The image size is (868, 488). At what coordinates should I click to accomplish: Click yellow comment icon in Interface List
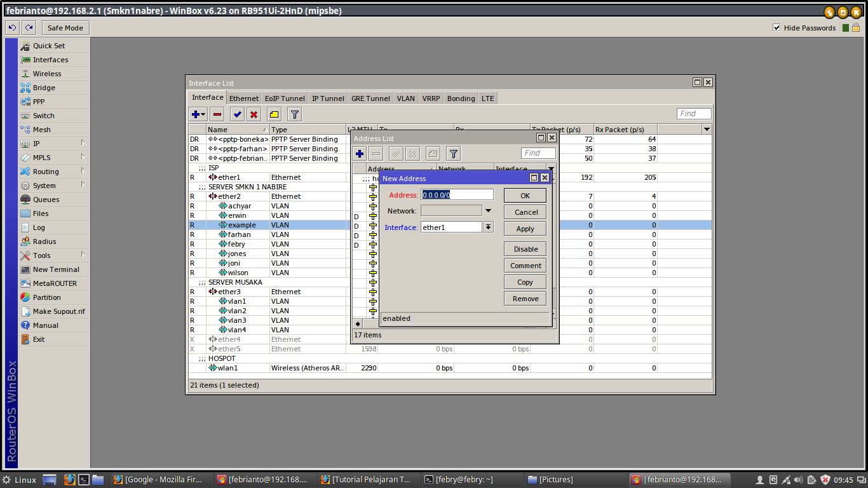tap(274, 114)
